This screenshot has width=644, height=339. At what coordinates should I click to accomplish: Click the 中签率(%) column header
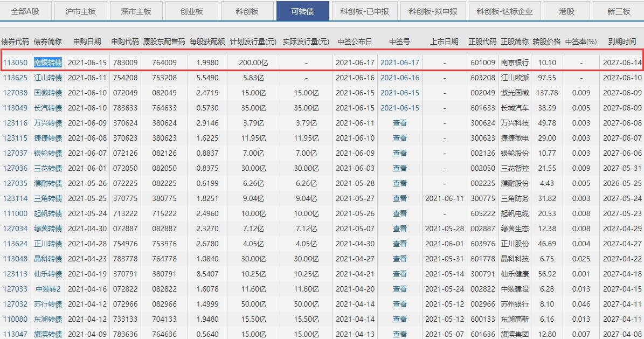pos(581,41)
